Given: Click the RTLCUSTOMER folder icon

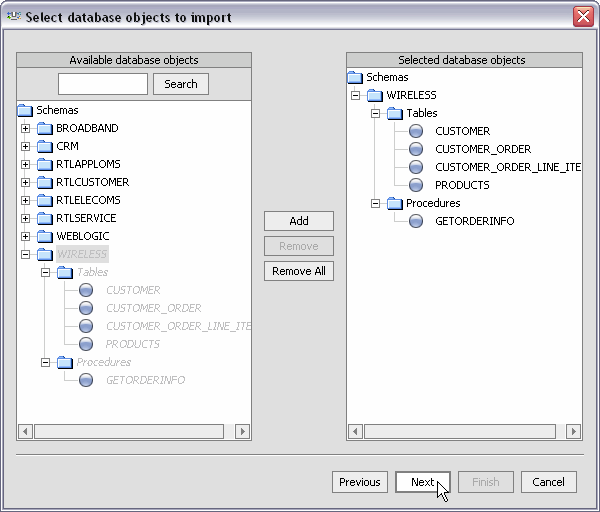Looking at the screenshot, I should tap(45, 182).
